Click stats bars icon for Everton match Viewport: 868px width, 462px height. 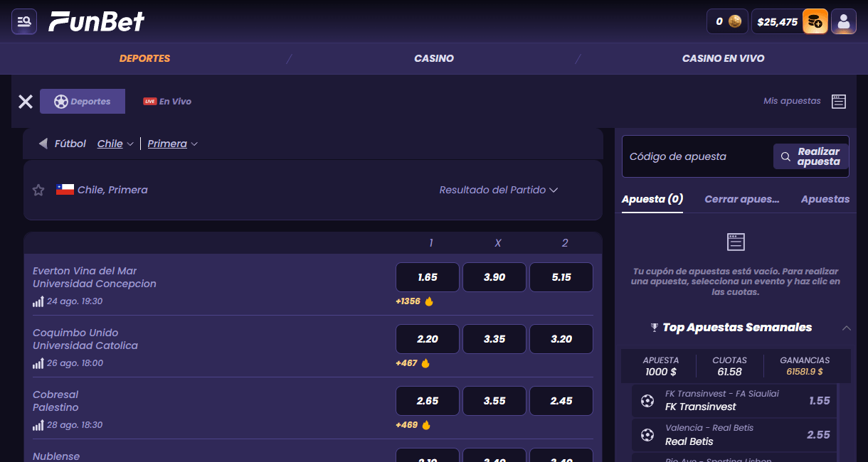38,301
